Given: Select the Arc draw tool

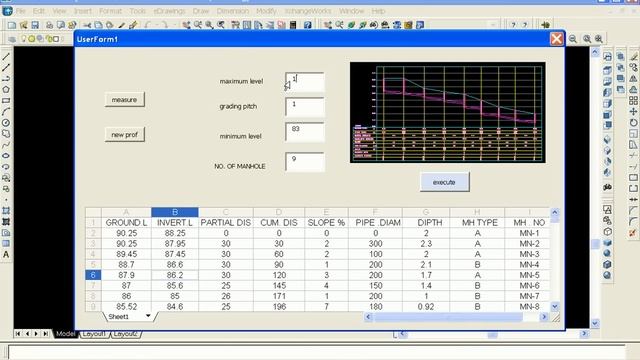Looking at the screenshot, I should [6, 111].
